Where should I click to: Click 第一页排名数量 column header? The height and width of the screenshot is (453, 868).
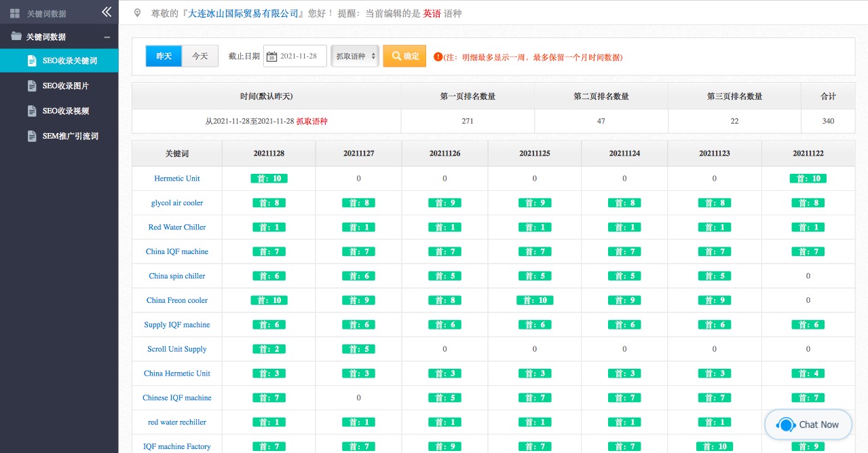tap(468, 96)
